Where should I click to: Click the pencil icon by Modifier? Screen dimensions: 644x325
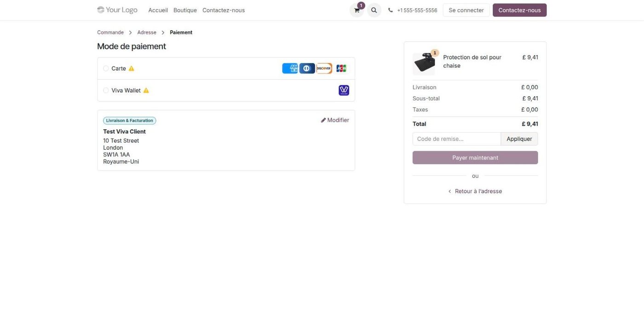[323, 120]
